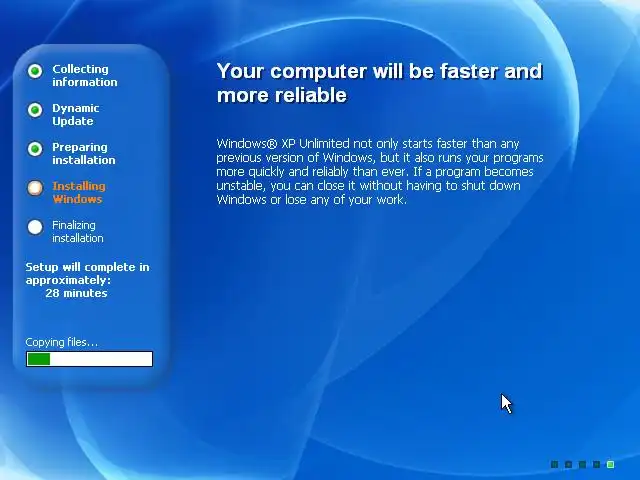Click the 'Setup will complete in approximately' text

(x=87, y=273)
